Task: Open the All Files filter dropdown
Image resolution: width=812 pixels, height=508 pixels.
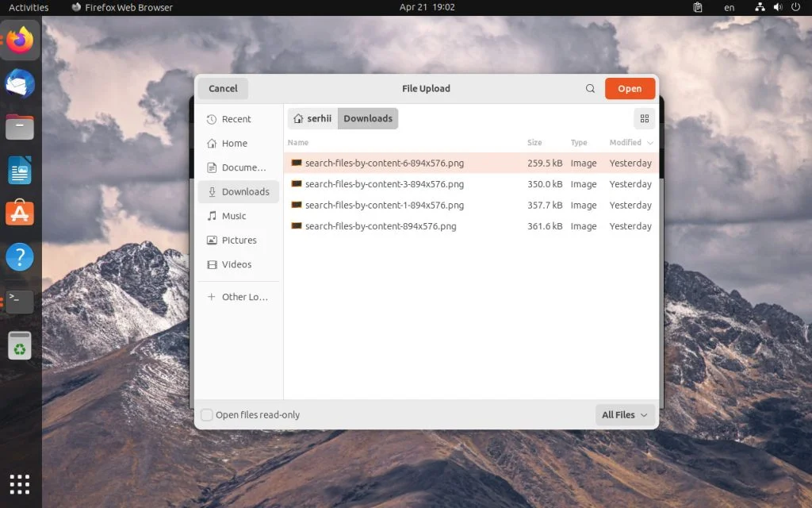Action: tap(624, 414)
